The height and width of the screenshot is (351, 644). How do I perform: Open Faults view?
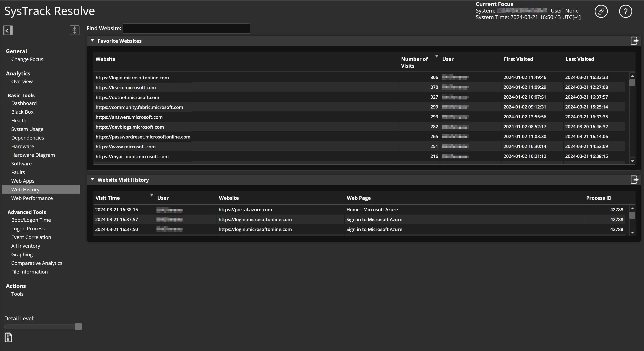(x=18, y=172)
